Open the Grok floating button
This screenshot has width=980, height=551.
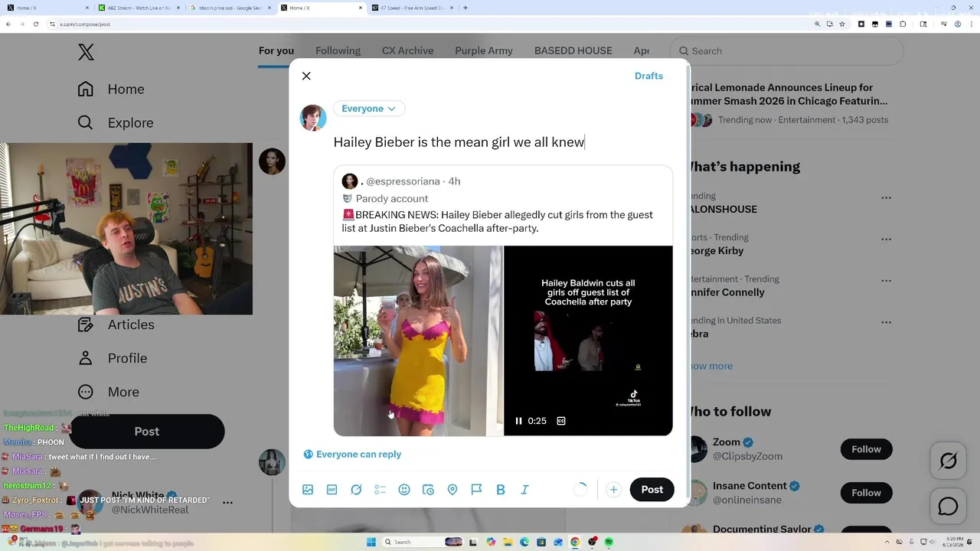(949, 461)
